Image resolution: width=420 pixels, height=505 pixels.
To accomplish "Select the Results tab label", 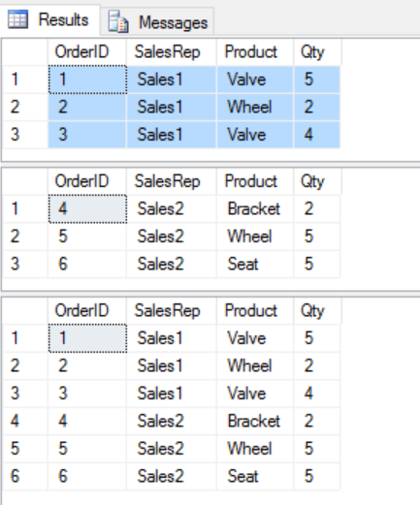I will coord(63,19).
